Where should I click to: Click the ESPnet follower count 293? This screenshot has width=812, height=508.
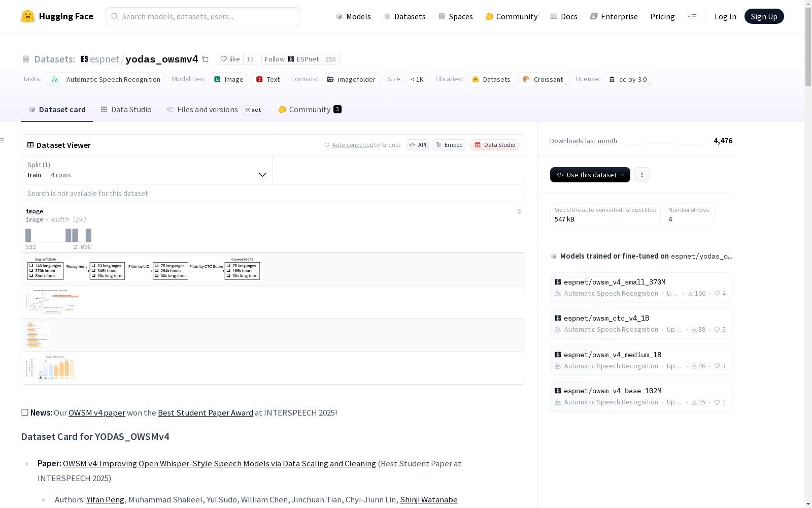tap(331, 59)
